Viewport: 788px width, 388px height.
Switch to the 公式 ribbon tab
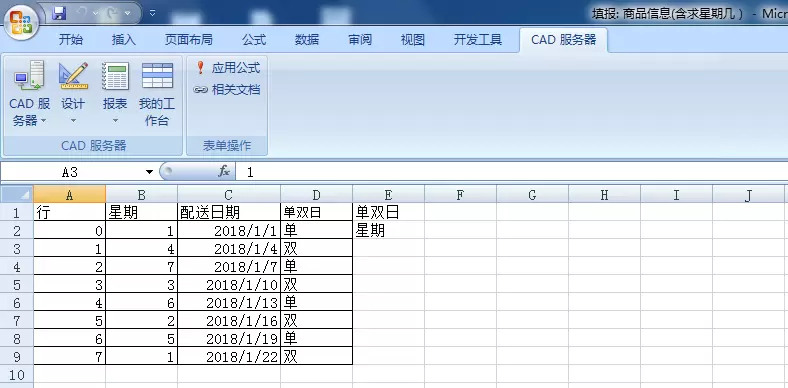pyautogui.click(x=254, y=40)
